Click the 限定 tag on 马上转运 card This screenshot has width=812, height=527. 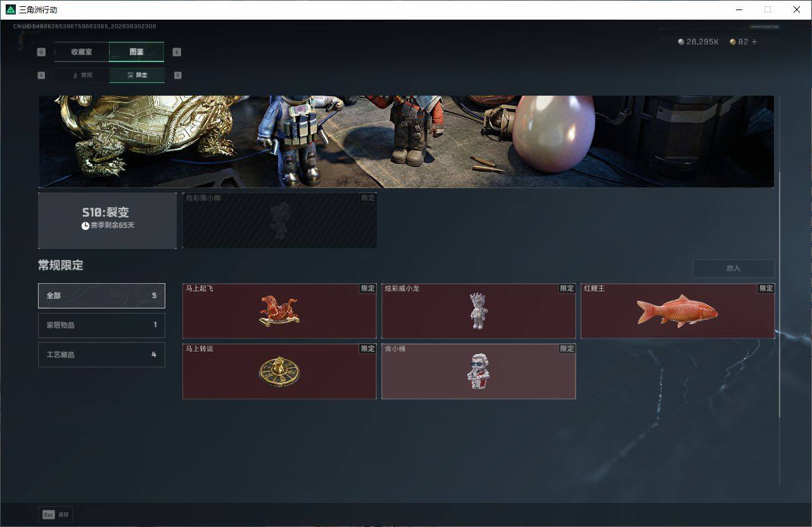pos(368,348)
